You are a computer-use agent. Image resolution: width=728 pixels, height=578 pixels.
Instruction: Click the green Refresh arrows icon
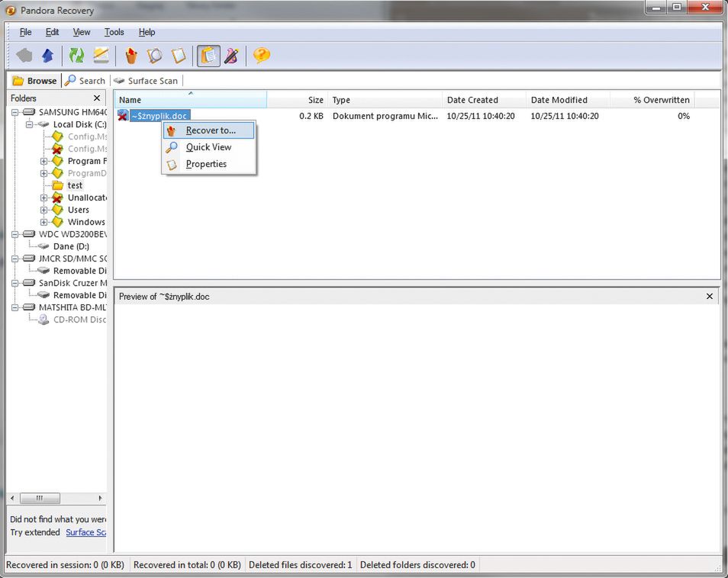click(76, 56)
